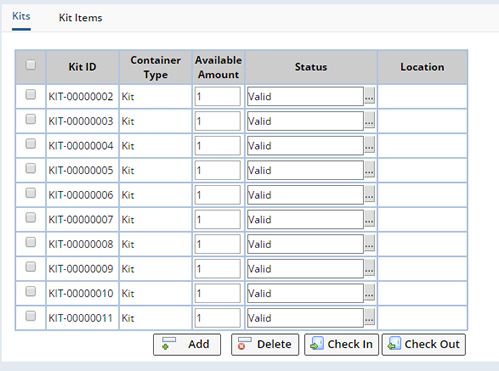Check the box for KIT-00000003
The width and height of the screenshot is (499, 371).
[x=31, y=119]
